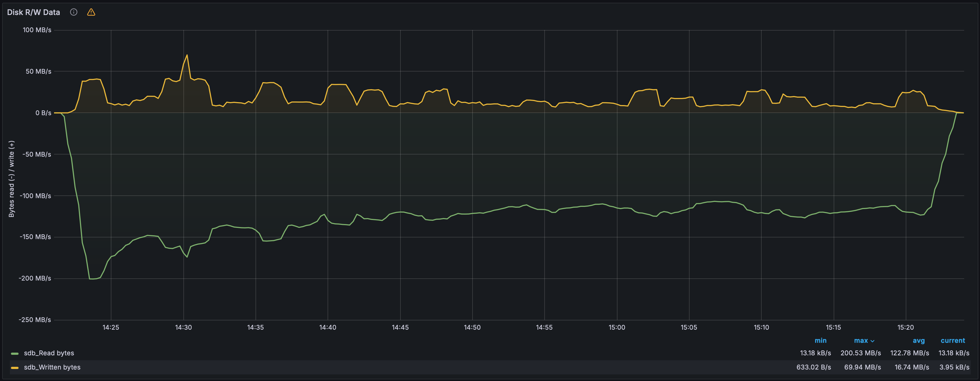The height and width of the screenshot is (381, 980).
Task: Open yellow color swatch for sdb_Written bytes
Action: click(x=15, y=368)
